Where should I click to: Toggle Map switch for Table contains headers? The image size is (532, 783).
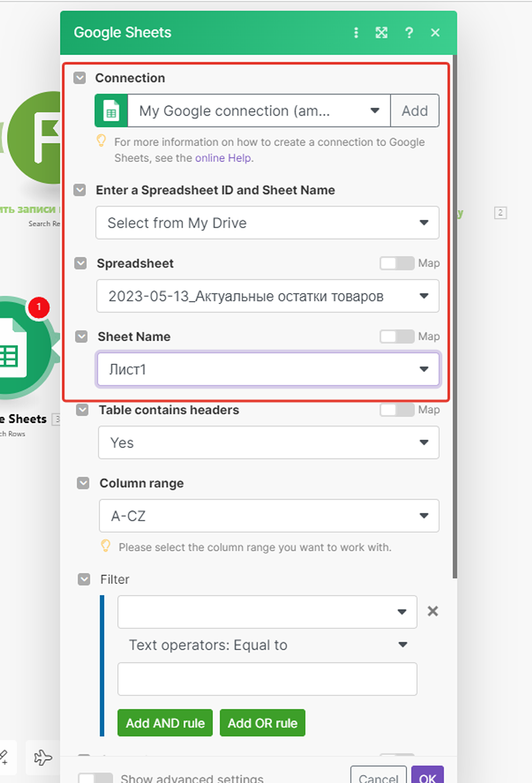[x=397, y=410]
